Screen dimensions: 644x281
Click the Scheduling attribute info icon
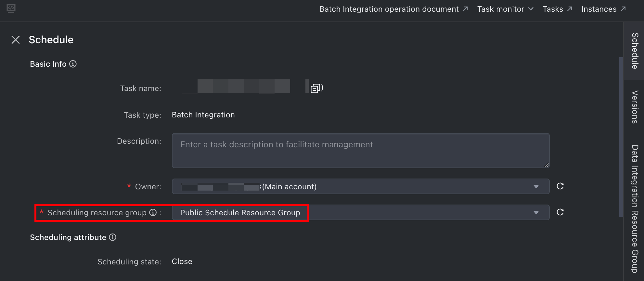coord(113,237)
